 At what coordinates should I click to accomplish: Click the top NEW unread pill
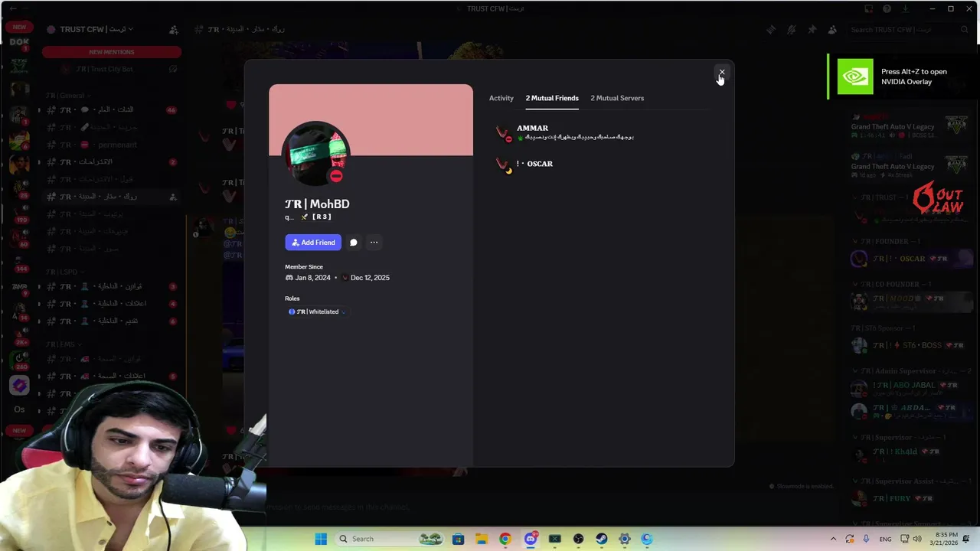19,27
